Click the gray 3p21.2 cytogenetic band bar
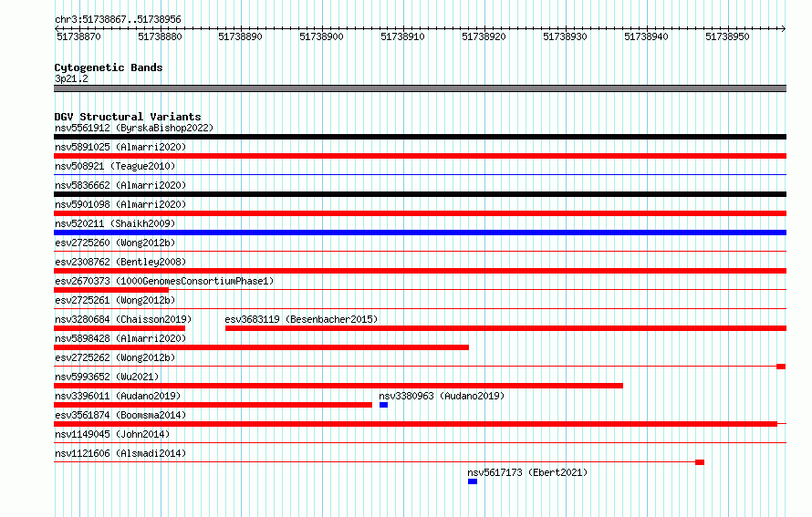 click(420, 88)
